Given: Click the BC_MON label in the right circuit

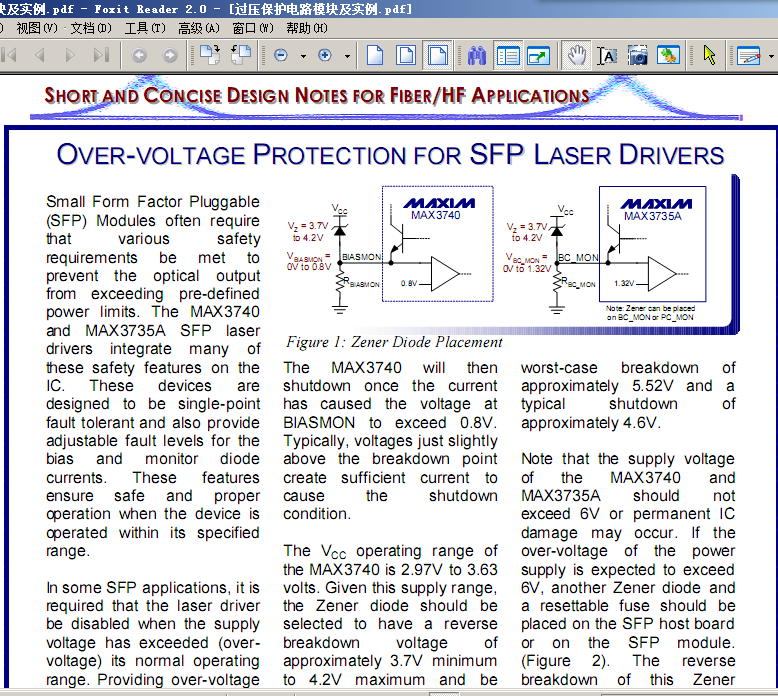Looking at the screenshot, I should pyautogui.click(x=578, y=257).
